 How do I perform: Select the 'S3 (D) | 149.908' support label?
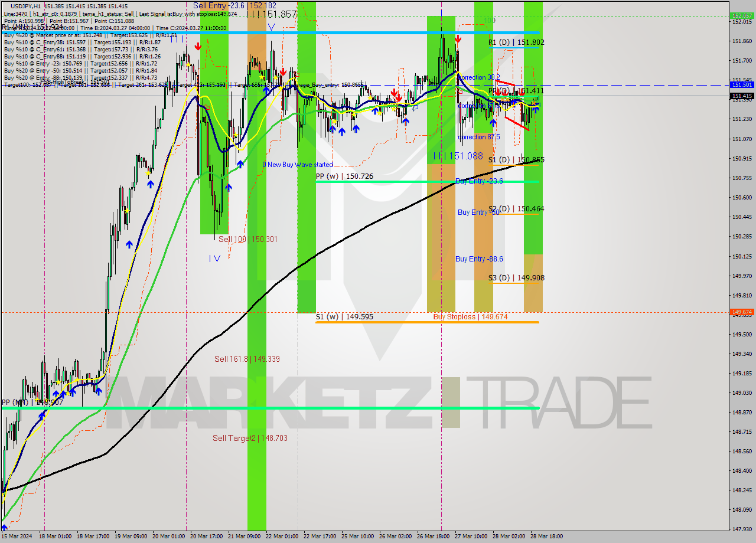click(x=516, y=278)
